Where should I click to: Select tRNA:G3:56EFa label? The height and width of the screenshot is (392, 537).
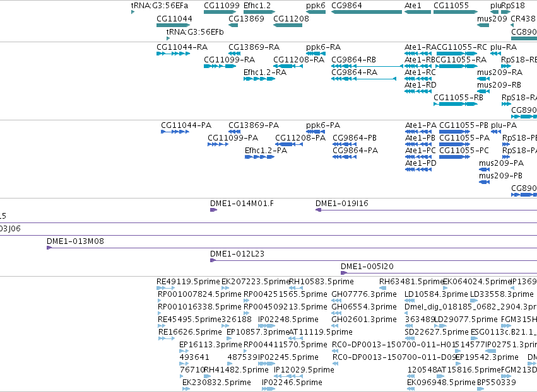click(x=160, y=6)
